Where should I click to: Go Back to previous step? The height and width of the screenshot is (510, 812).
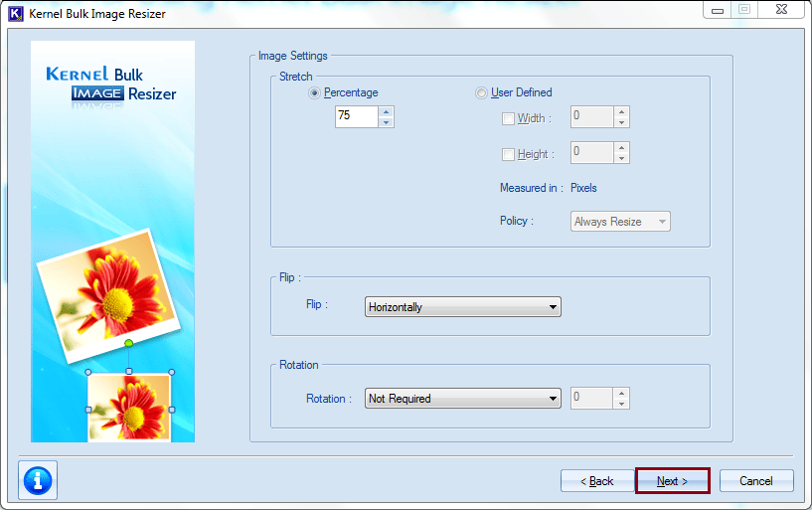coord(597,481)
